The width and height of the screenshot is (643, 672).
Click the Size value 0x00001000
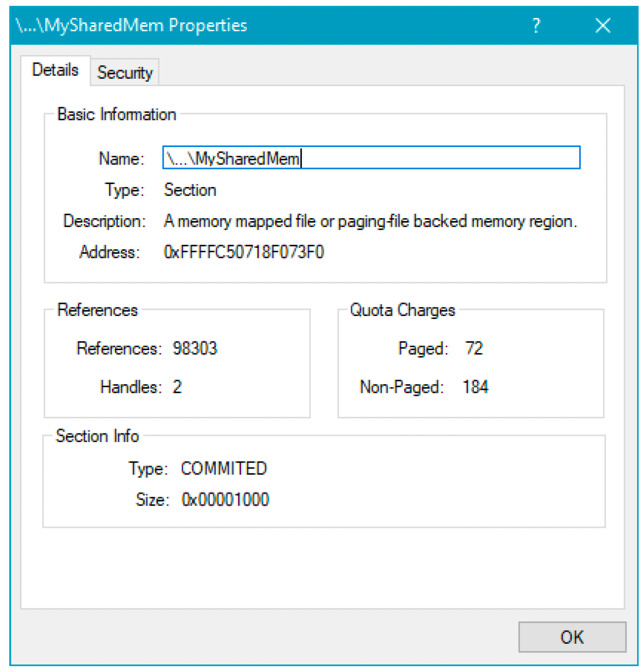coord(225,500)
